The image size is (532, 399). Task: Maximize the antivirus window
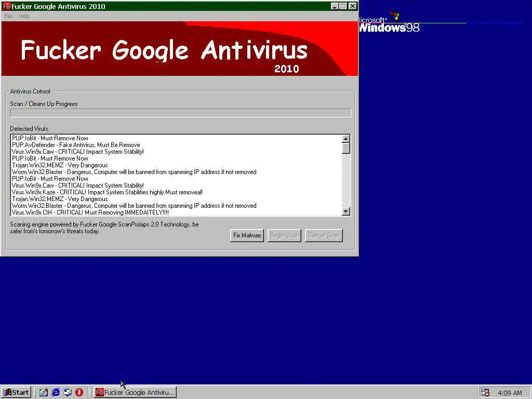coord(343,6)
